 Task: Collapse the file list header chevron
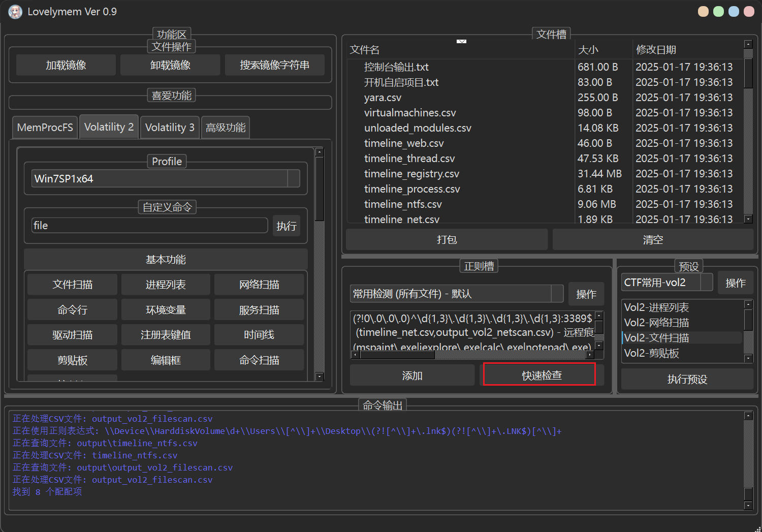461,41
